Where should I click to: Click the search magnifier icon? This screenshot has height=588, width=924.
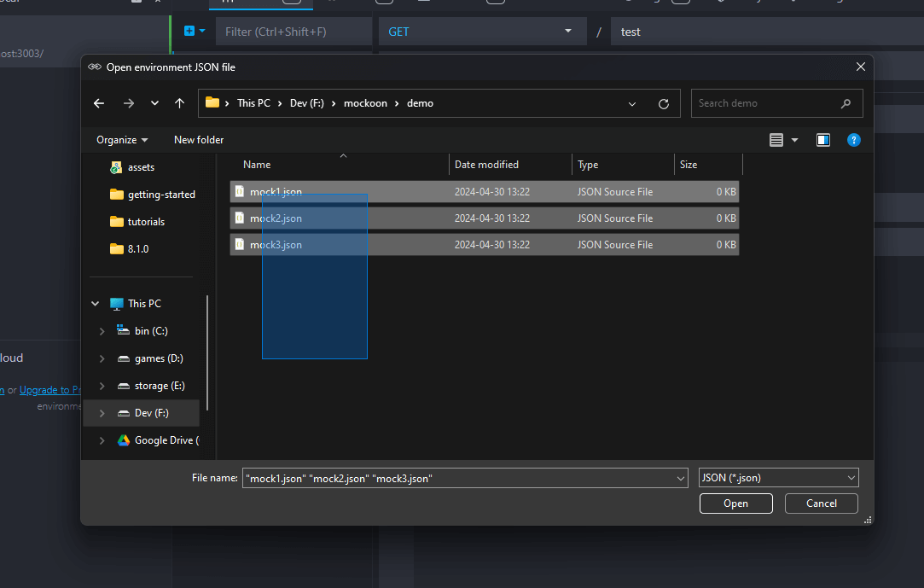846,104
